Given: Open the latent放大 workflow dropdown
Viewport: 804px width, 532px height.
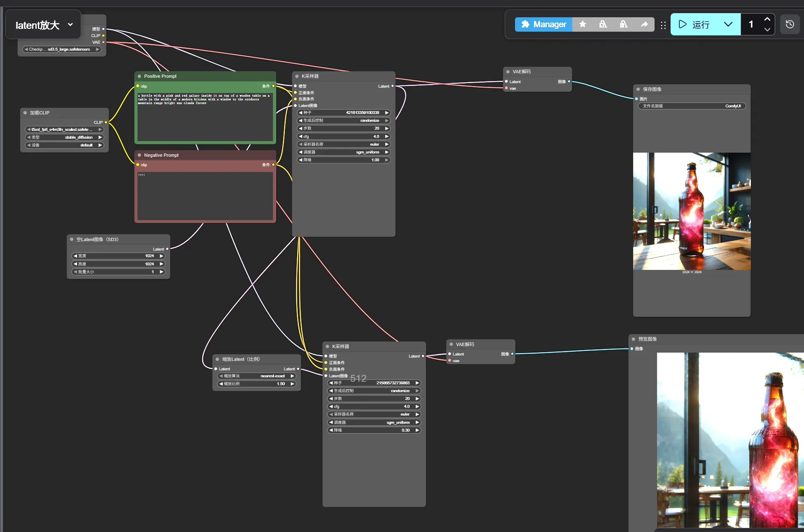Looking at the screenshot, I should pos(70,25).
